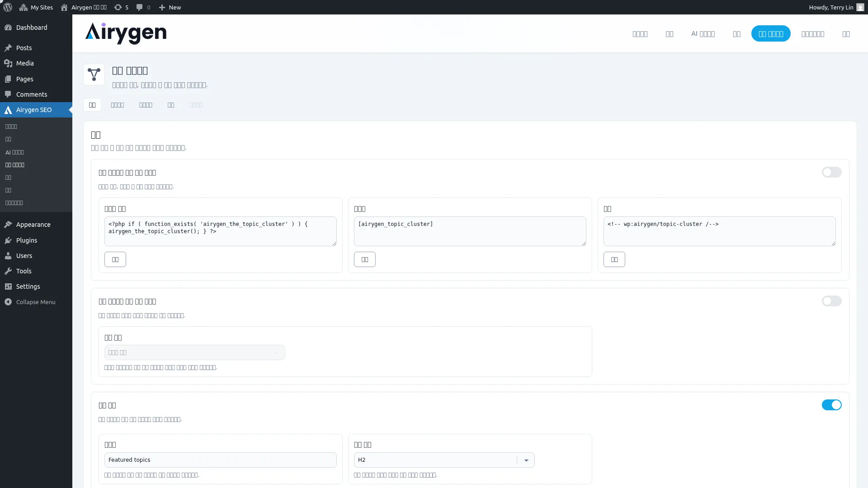Click the updates icon showing 5 updates
868x488 pixels.
click(x=117, y=7)
